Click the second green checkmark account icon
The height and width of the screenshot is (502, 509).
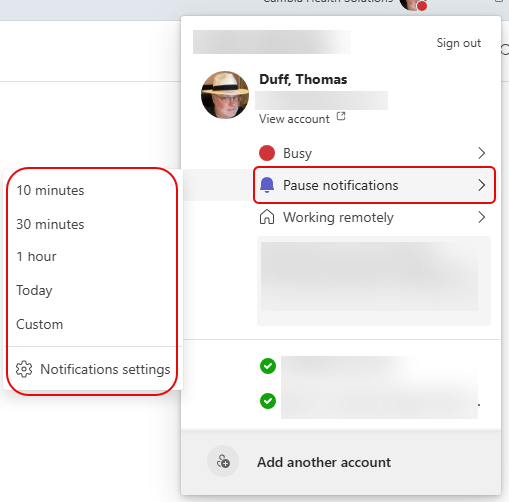pyautogui.click(x=268, y=401)
